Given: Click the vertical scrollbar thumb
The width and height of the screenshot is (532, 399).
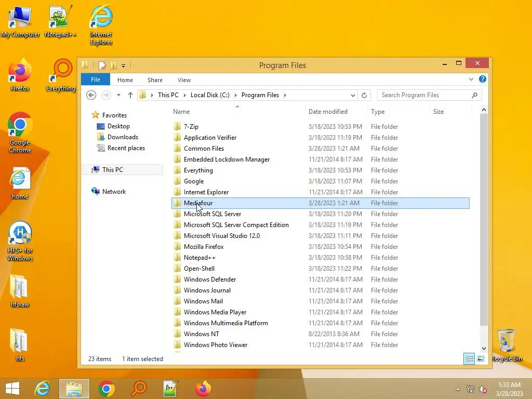Looking at the screenshot, I should pyautogui.click(x=484, y=220).
